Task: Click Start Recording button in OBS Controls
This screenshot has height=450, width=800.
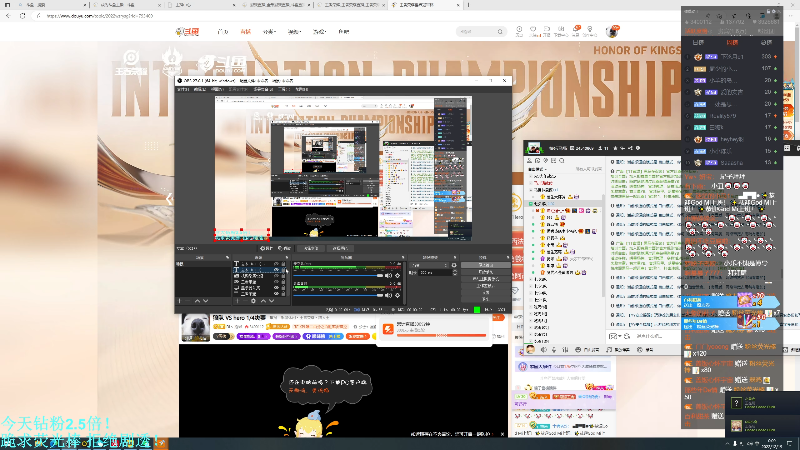Action: coord(486,272)
